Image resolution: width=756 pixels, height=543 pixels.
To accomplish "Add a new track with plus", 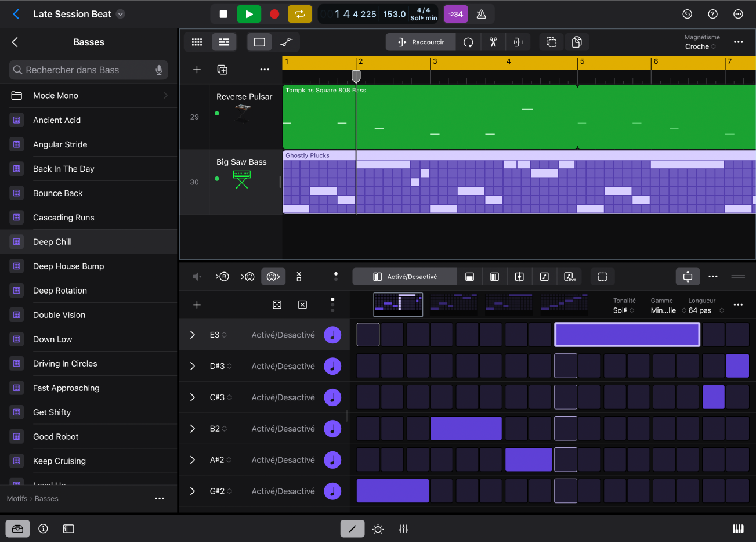I will tap(197, 70).
